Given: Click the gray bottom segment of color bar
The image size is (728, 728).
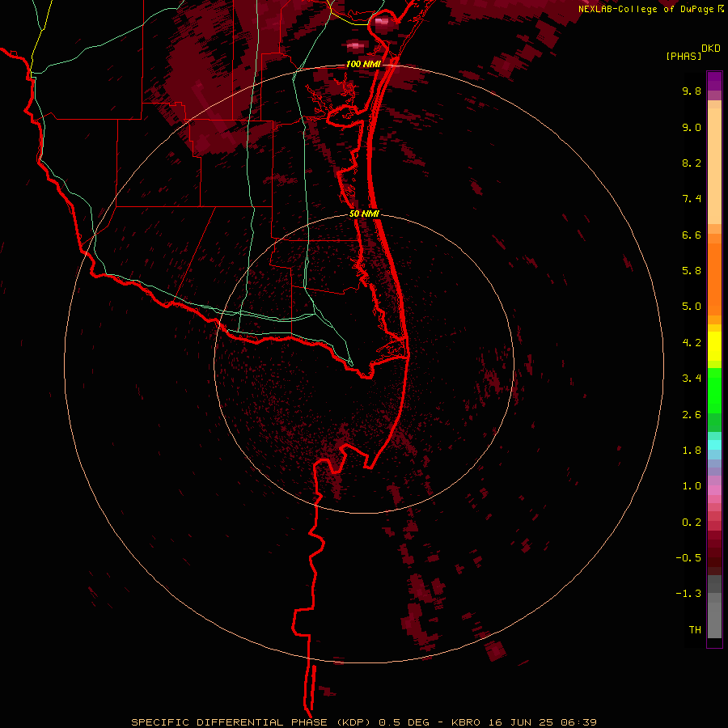Looking at the screenshot, I should pos(714,620).
